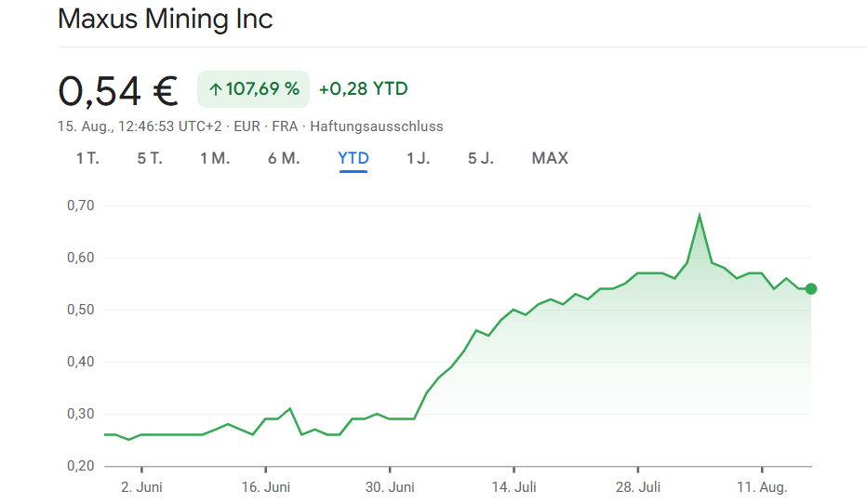The height and width of the screenshot is (504, 867).
Task: Click the 107,69 % change badge
Action: click(253, 89)
